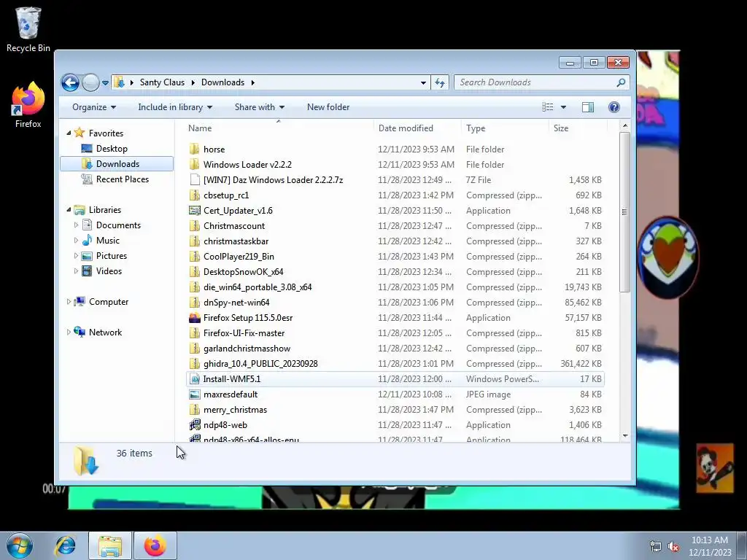The height and width of the screenshot is (560, 747).
Task: Select the ndp48-web installer icon
Action: 194,425
